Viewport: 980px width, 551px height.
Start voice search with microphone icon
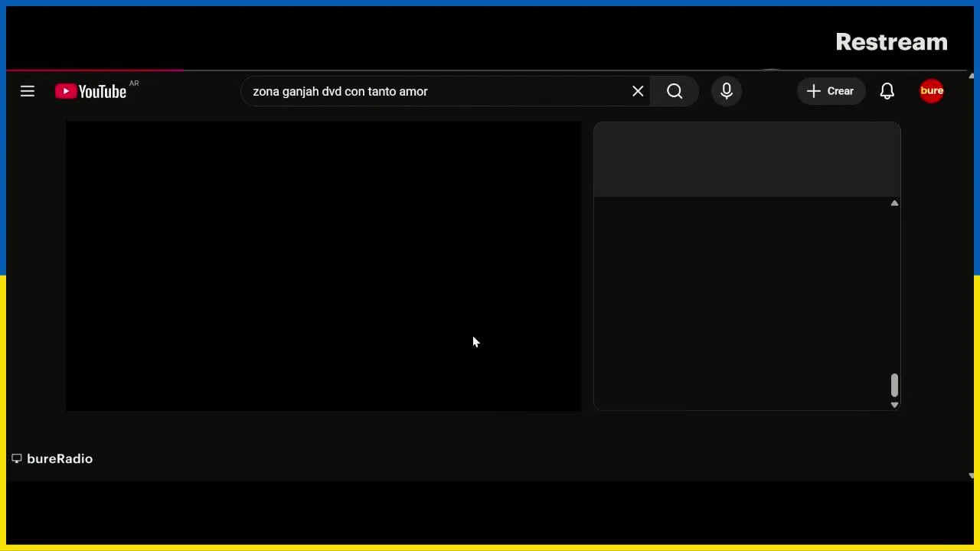click(727, 91)
